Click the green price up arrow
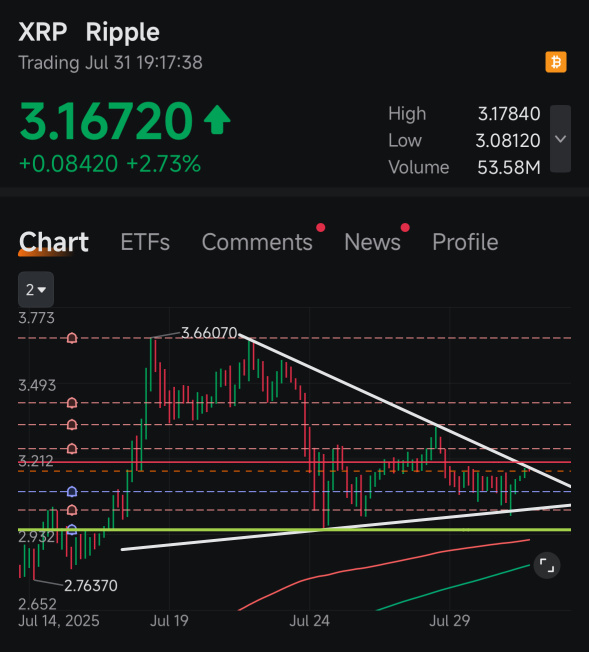This screenshot has height=652, width=589. point(217,120)
